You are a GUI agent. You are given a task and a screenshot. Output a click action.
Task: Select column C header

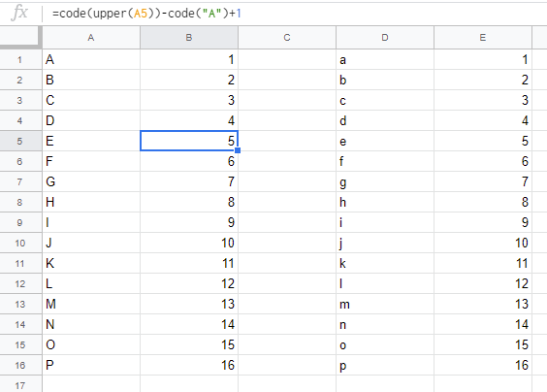click(287, 38)
